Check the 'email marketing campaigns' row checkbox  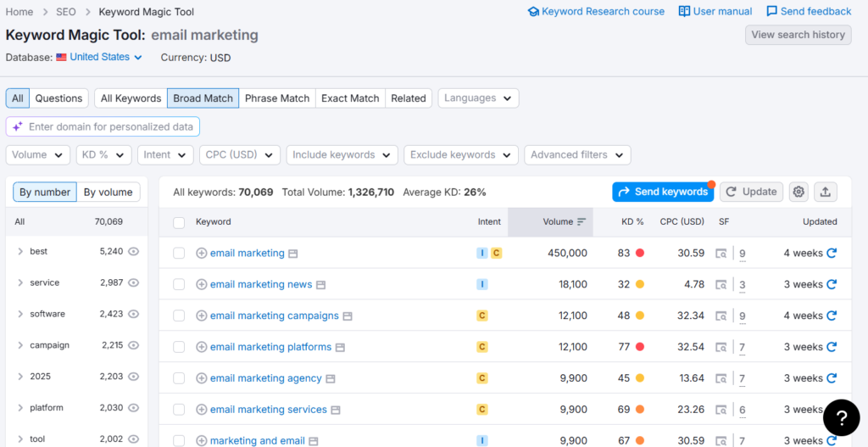point(179,316)
